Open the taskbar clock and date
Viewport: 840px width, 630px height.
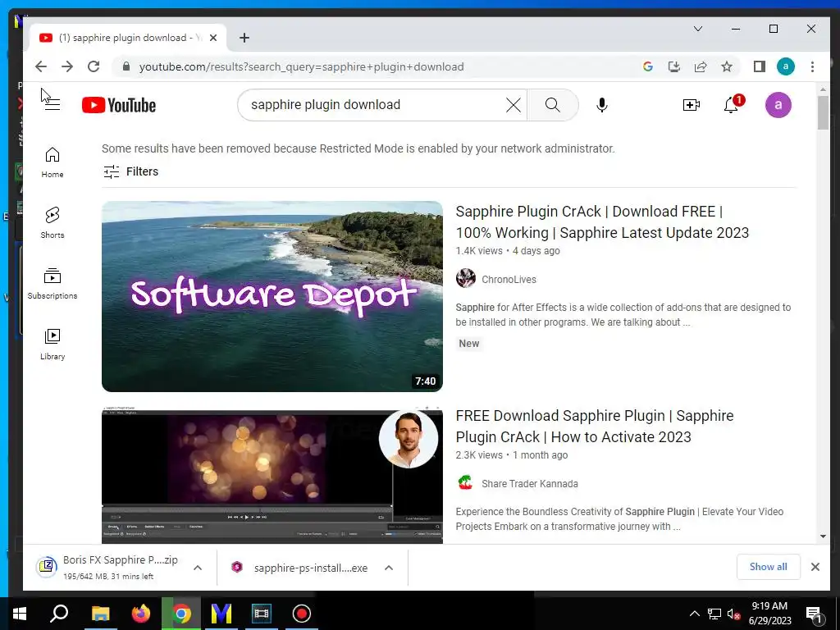coord(769,614)
